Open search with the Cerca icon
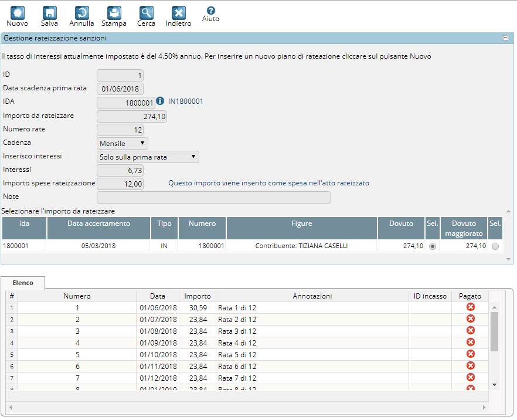This screenshot has height=420, width=517. (146, 13)
